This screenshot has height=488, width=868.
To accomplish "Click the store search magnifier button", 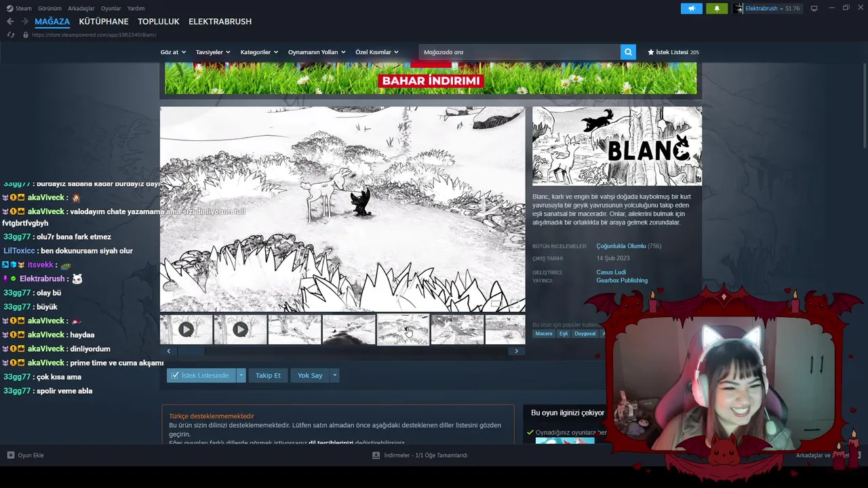I will 629,52.
